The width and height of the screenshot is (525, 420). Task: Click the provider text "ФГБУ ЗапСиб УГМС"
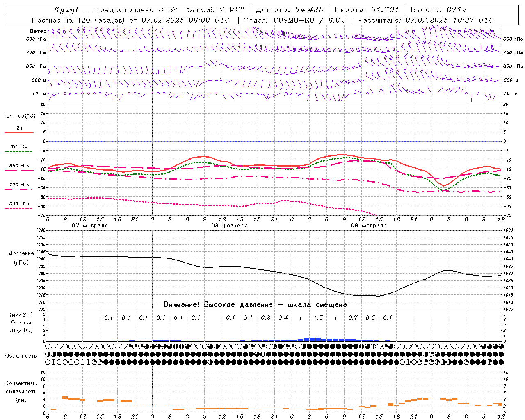(x=201, y=10)
